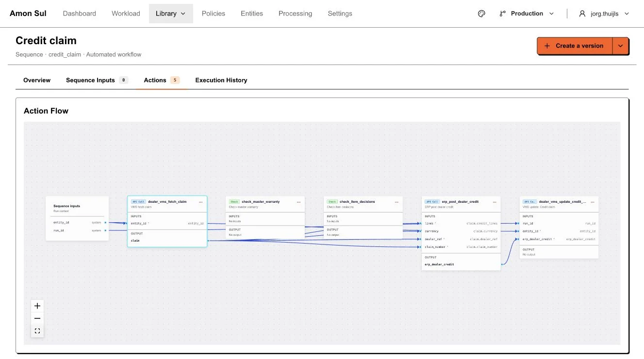This screenshot has height=359, width=644.
Task: Click the 'Credit claim' page title
Action: [x=46, y=41]
